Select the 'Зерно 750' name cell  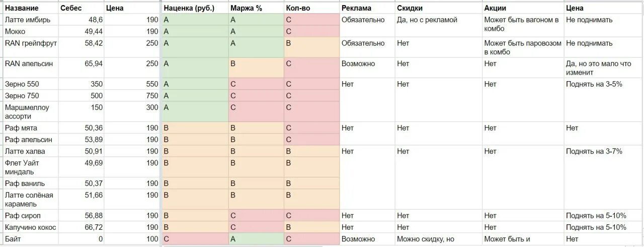[x=30, y=96]
